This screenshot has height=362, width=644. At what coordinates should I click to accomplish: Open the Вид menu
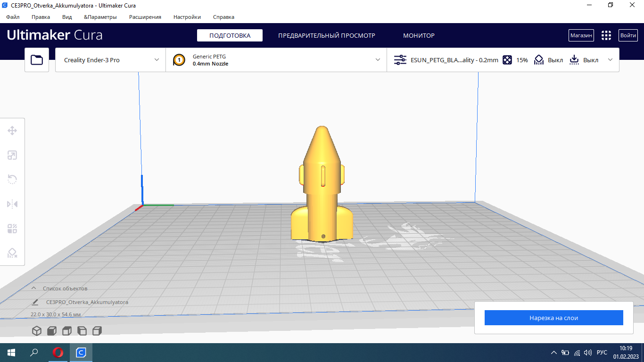coord(67,17)
